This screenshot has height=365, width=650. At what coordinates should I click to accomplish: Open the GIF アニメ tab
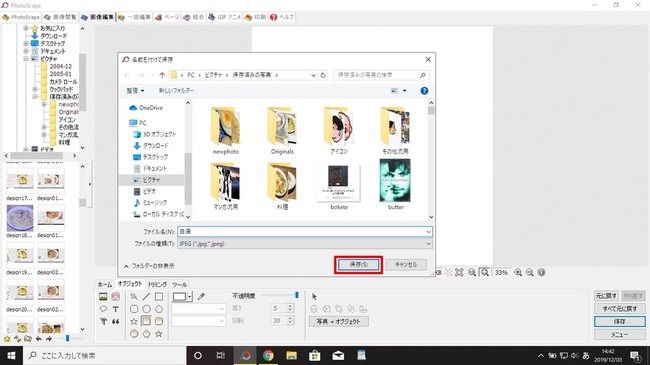(x=224, y=17)
